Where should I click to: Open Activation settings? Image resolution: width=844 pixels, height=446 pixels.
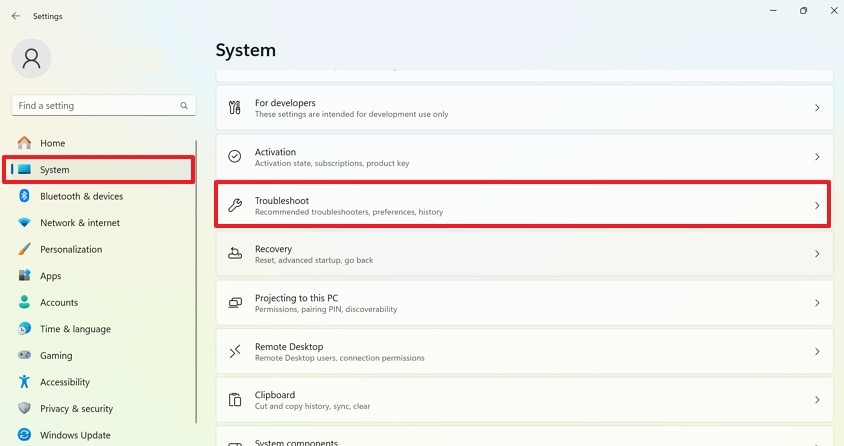[524, 157]
